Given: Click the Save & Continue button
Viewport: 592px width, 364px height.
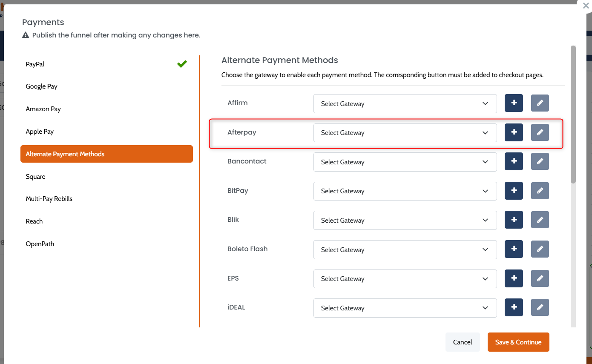Looking at the screenshot, I should coord(518,342).
